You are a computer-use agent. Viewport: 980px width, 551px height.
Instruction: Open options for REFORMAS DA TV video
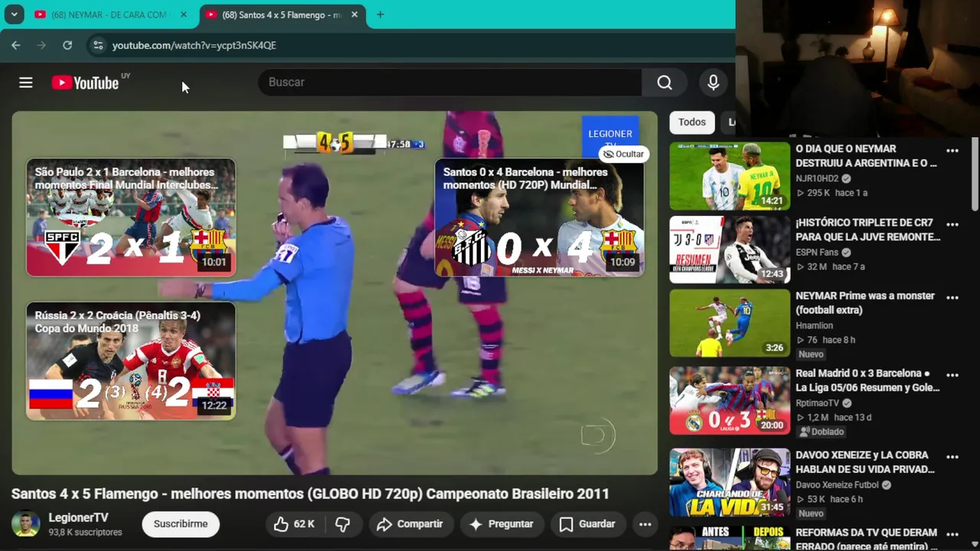952,535
